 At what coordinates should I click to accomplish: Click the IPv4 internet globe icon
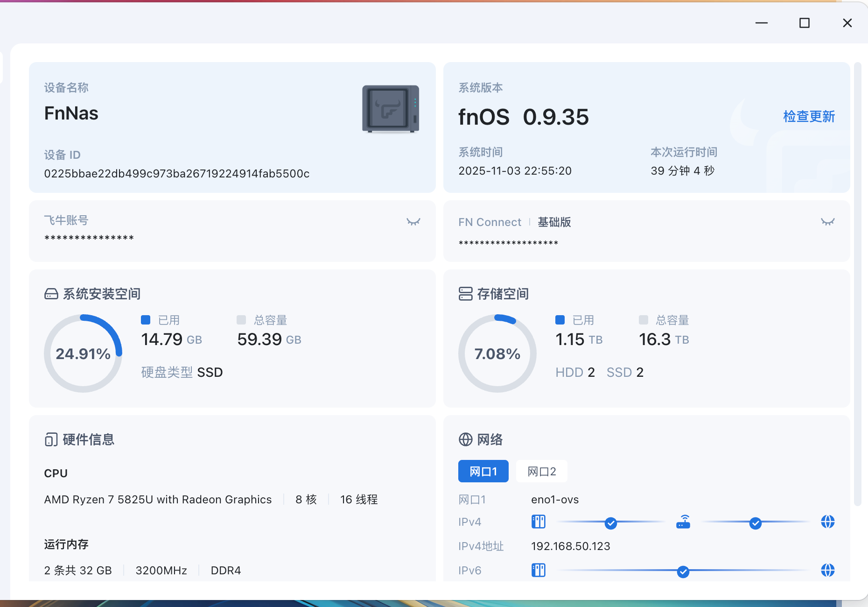(x=827, y=522)
